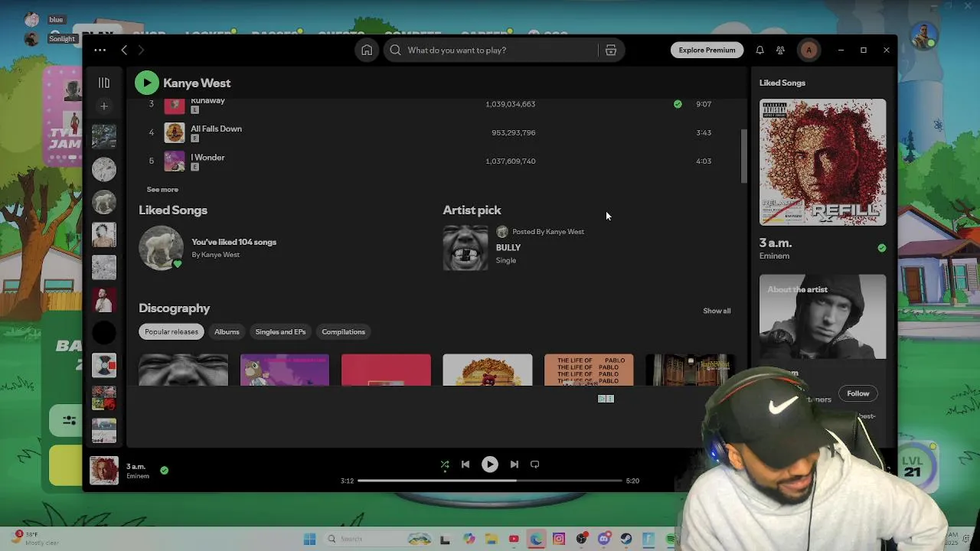Viewport: 980px width, 551px height.
Task: Toggle repeat in the player bar
Action: coord(535,464)
